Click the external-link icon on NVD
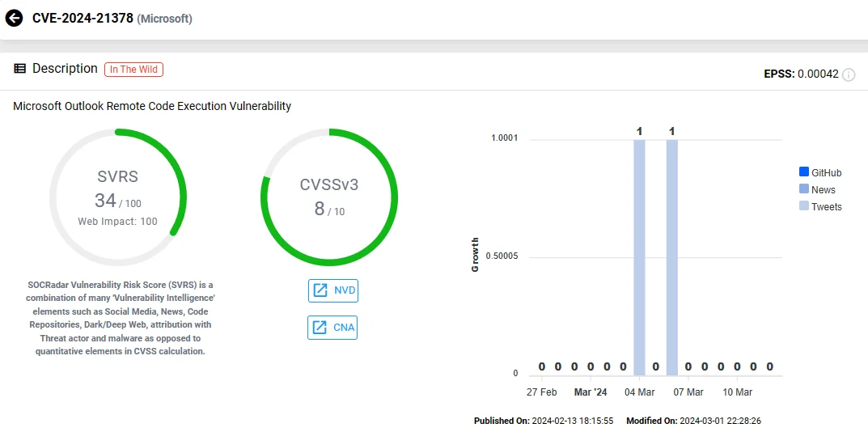Image resolution: width=868 pixels, height=432 pixels. click(x=320, y=290)
